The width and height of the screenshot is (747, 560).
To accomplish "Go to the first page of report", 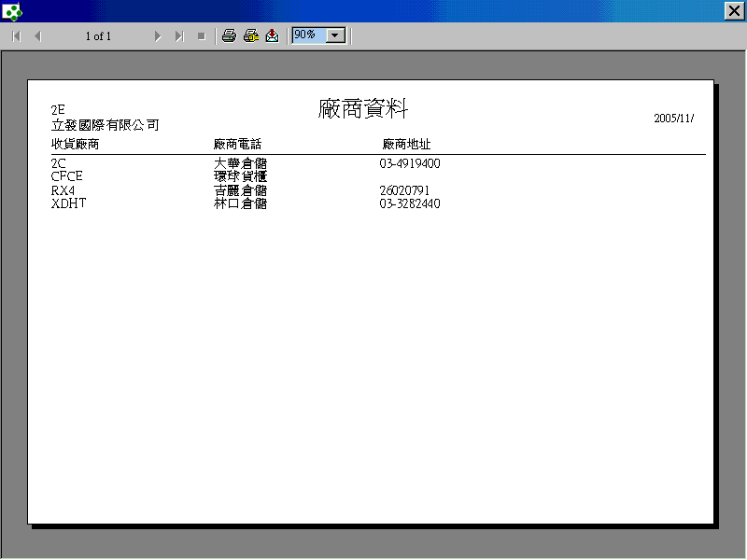I will point(16,36).
